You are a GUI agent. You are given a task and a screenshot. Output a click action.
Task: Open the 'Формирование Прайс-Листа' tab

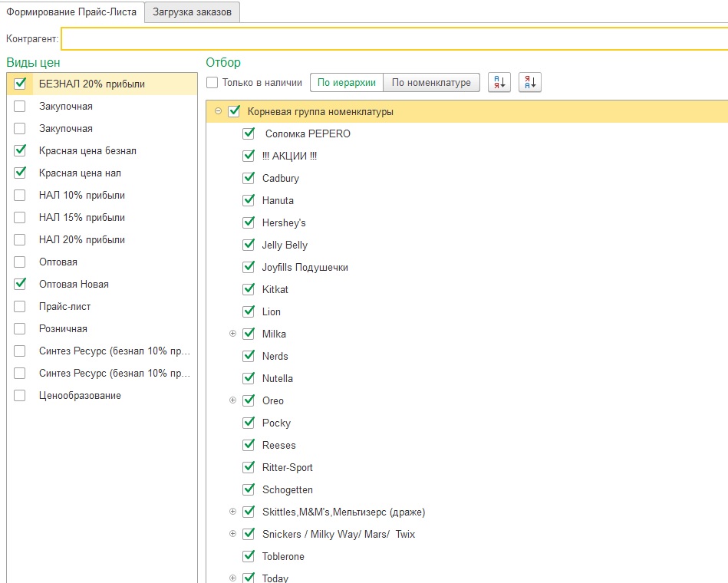click(x=71, y=12)
